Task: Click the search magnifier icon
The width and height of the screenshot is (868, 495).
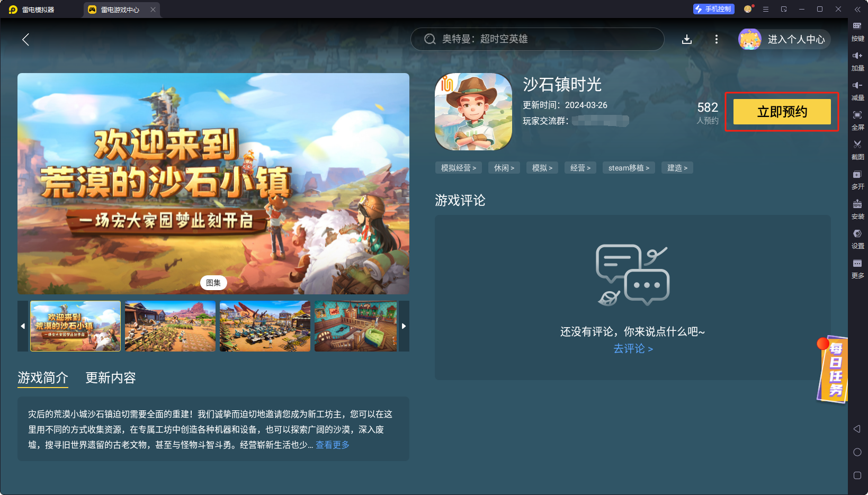Action: [x=430, y=39]
